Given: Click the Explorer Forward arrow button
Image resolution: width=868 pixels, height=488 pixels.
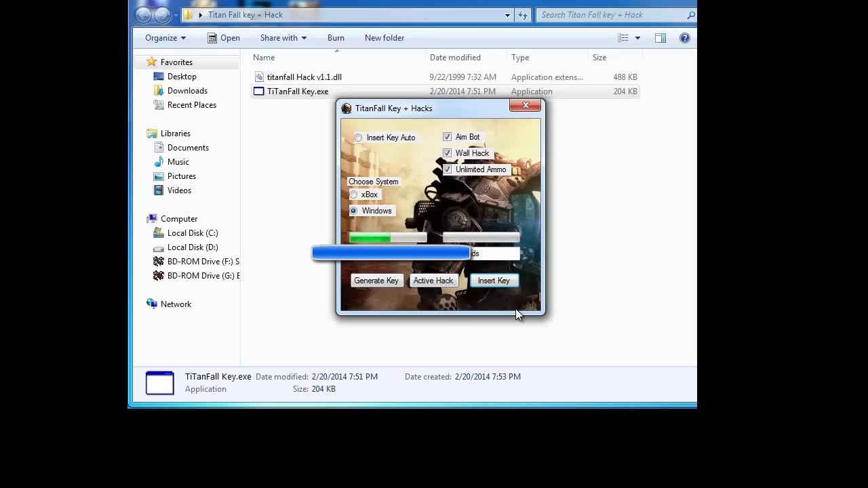Looking at the screenshot, I should pos(162,15).
